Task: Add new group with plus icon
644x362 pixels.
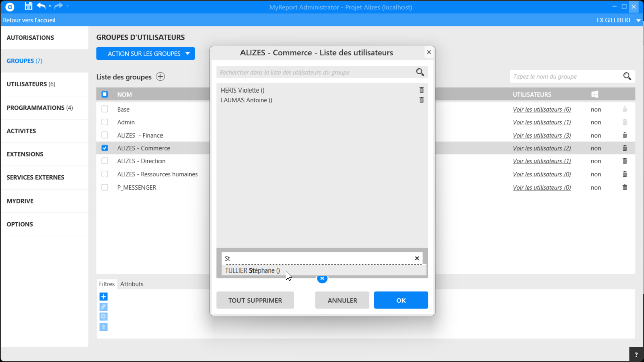Action: click(160, 77)
